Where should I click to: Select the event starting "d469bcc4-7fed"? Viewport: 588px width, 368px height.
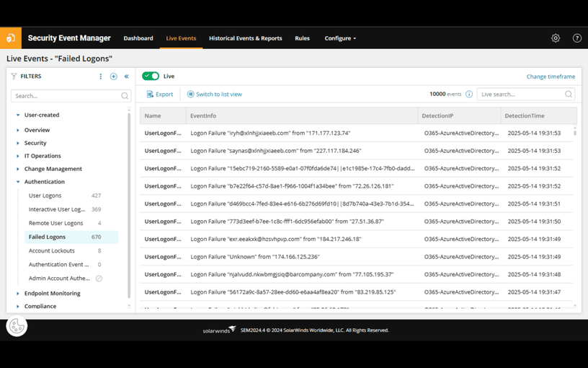pyautogui.click(x=356, y=203)
